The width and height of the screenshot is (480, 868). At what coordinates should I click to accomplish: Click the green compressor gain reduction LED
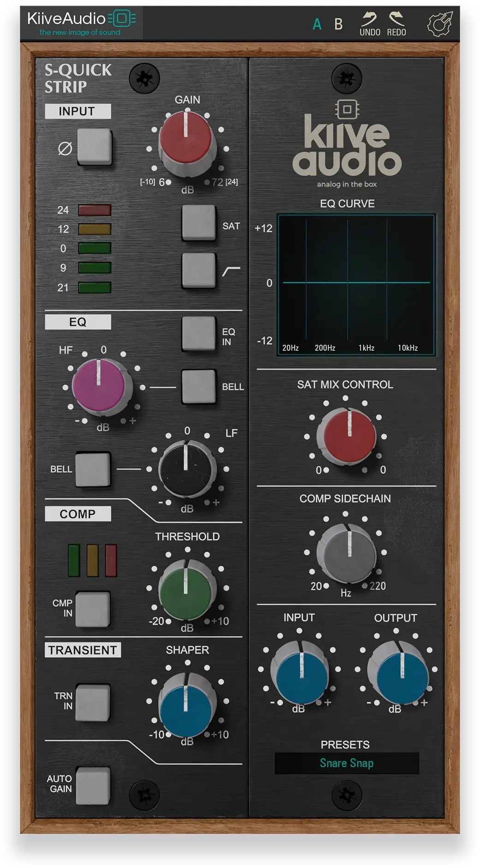click(74, 560)
